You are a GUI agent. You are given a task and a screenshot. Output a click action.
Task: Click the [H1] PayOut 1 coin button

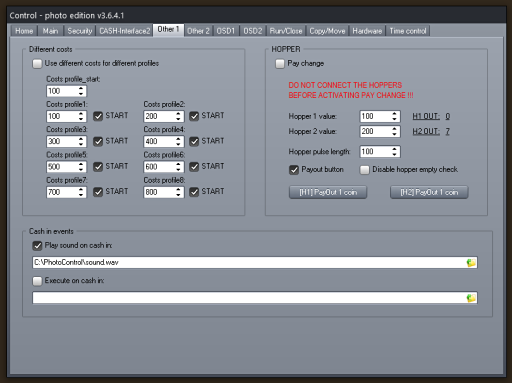[328, 192]
